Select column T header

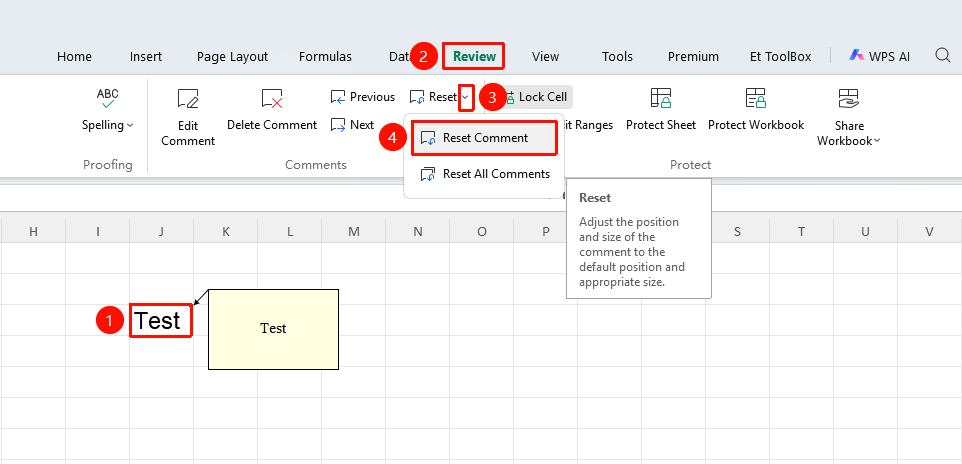tap(802, 231)
